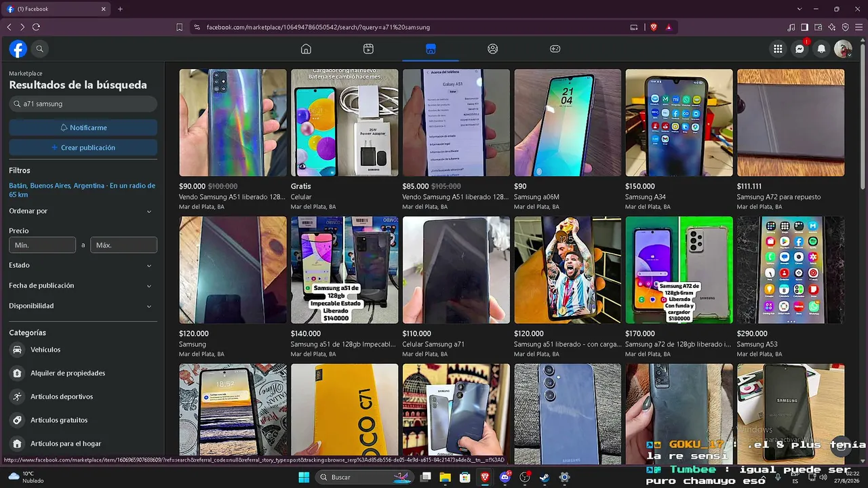Change the Batán, Buenos Aires location filter
This screenshot has width=868, height=488.
[82, 190]
